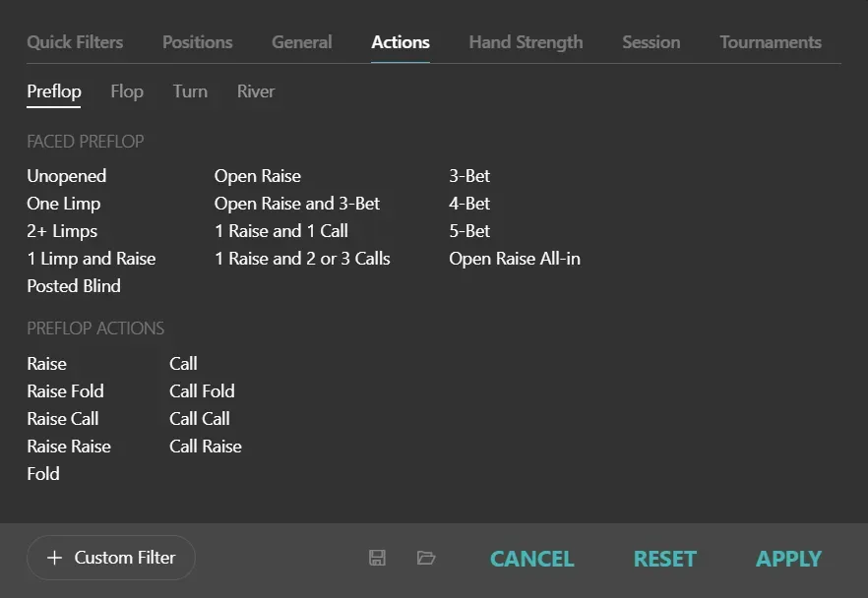Viewport: 868px width, 598px height.
Task: Select the 2+ Limps filter
Action: pyautogui.click(x=62, y=231)
